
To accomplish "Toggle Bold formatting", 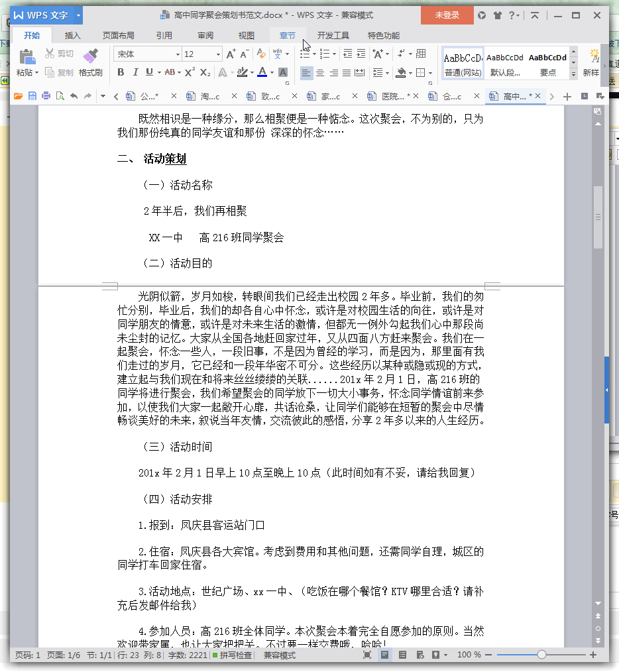I will point(121,72).
